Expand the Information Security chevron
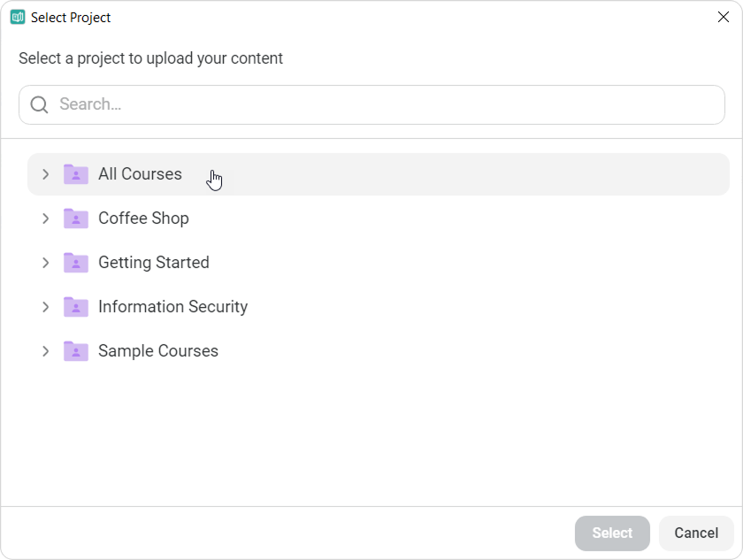Screen dimensions: 743x560 click(45, 307)
